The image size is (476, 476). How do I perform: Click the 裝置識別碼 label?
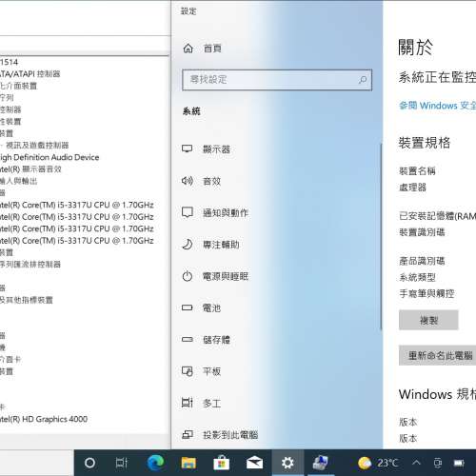pos(422,232)
